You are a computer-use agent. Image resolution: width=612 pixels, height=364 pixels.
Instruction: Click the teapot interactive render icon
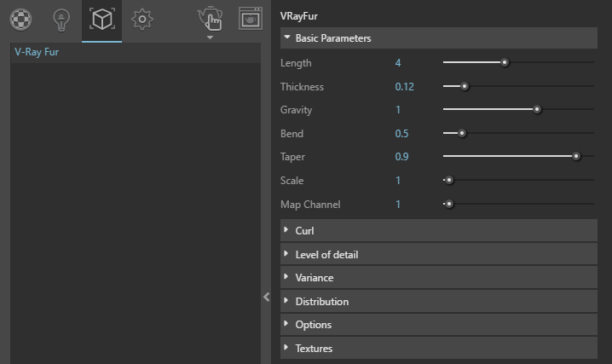[x=210, y=19]
